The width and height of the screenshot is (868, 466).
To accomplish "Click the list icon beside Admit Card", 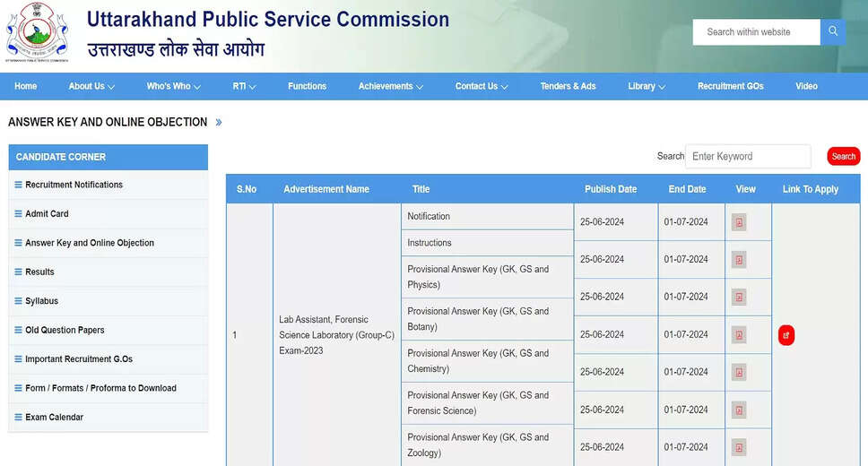I will click(18, 213).
